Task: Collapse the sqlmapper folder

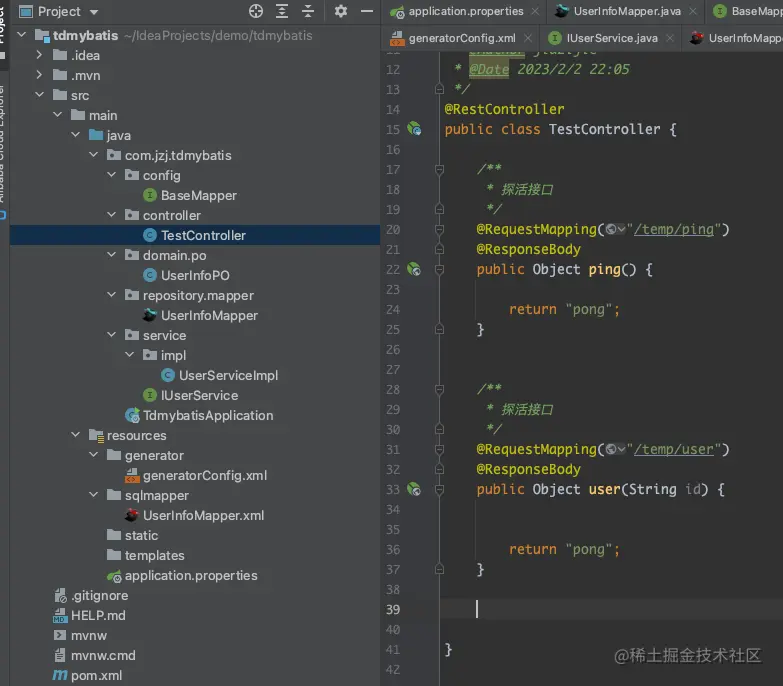Action: tap(93, 494)
